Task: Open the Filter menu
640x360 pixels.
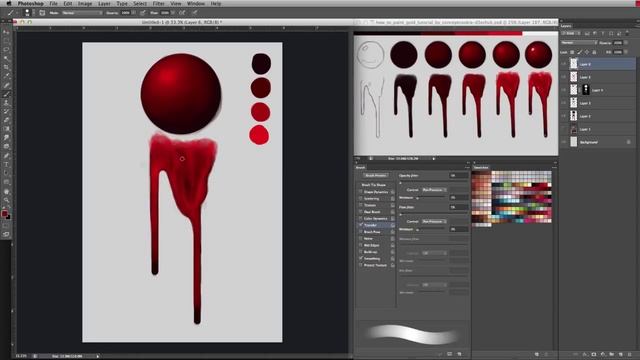Action: pyautogui.click(x=158, y=3)
